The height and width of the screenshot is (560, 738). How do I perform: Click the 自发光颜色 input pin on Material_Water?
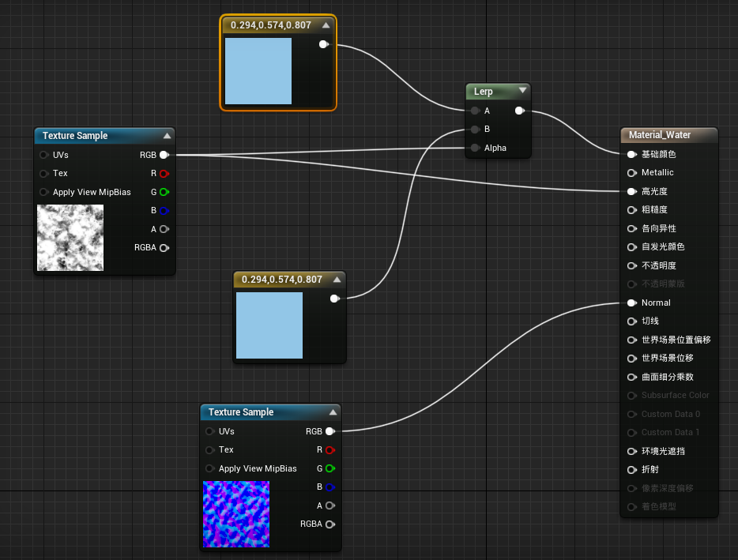[630, 247]
